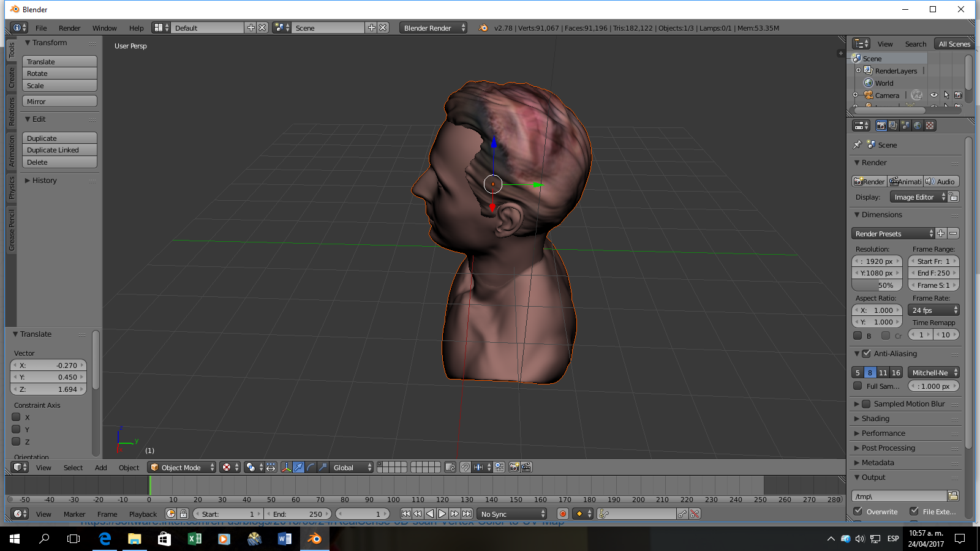Click delete keyframe crossed-key icon
The height and width of the screenshot is (551, 980).
[695, 514]
